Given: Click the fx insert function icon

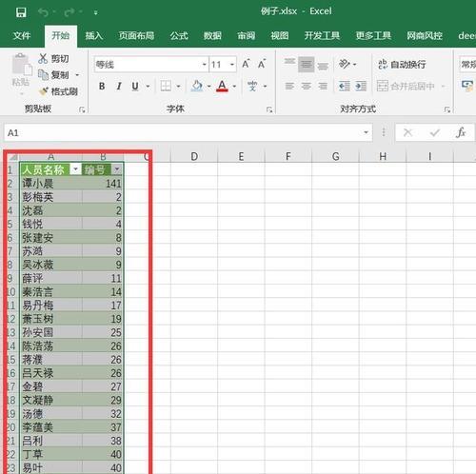Looking at the screenshot, I should pyautogui.click(x=461, y=132).
